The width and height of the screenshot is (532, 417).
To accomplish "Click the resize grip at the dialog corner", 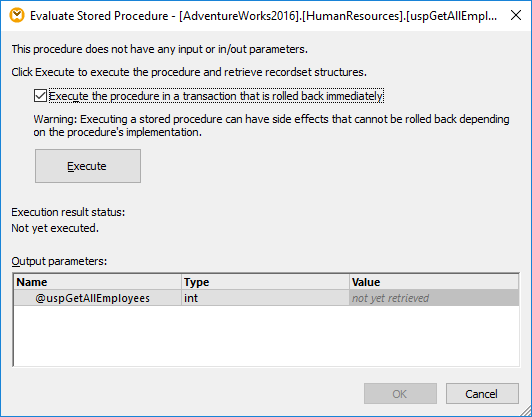I will (526, 411).
